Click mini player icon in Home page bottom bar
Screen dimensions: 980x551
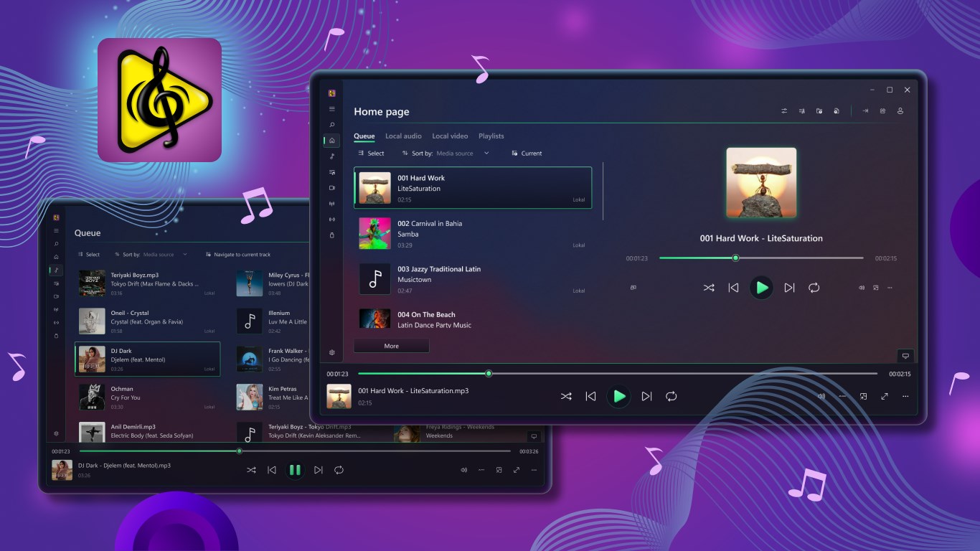pyautogui.click(x=863, y=396)
